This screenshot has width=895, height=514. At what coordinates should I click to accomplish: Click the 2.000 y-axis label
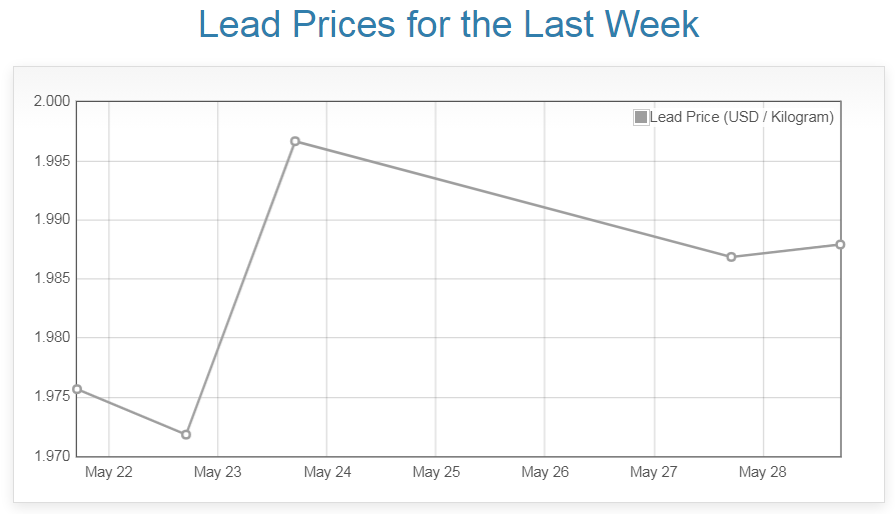52,102
